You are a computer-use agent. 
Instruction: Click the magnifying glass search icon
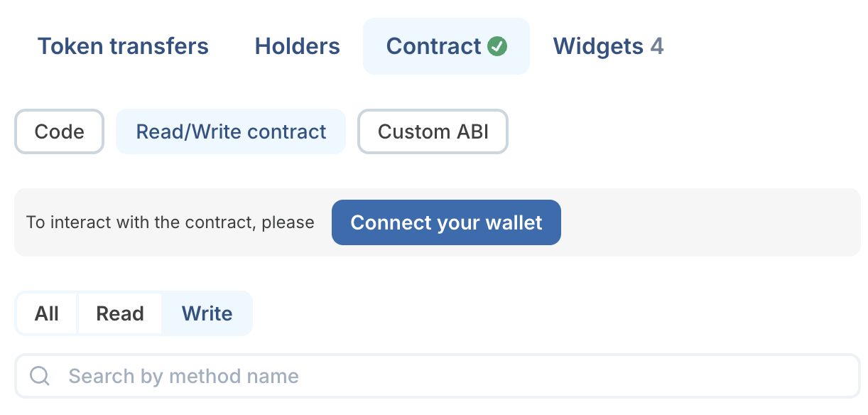click(40, 376)
